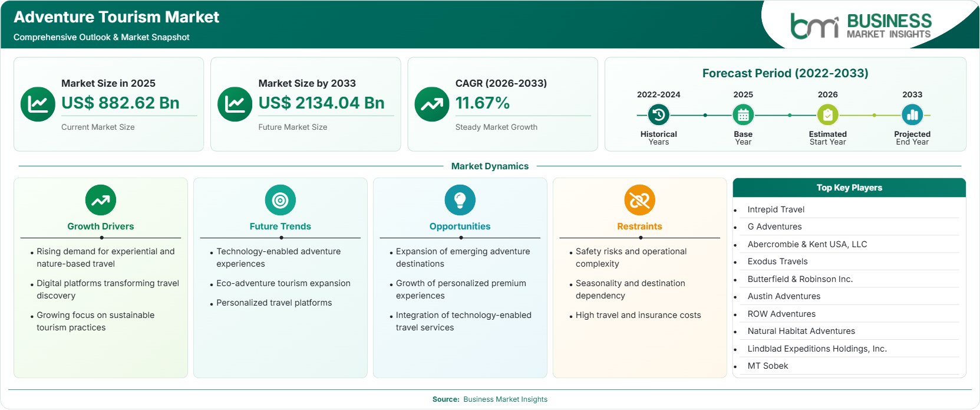This screenshot has width=980, height=410.
Task: Click the Market Dynamics section heading
Action: click(490, 166)
